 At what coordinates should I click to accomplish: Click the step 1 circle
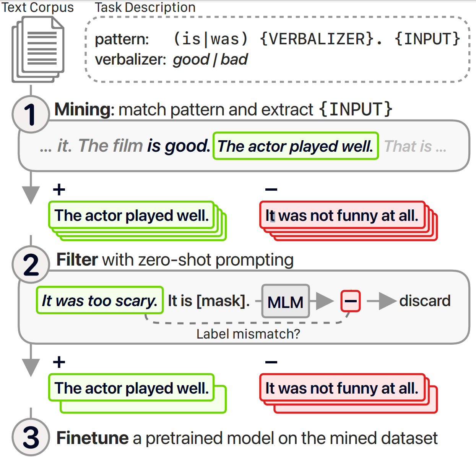pyautogui.click(x=31, y=114)
